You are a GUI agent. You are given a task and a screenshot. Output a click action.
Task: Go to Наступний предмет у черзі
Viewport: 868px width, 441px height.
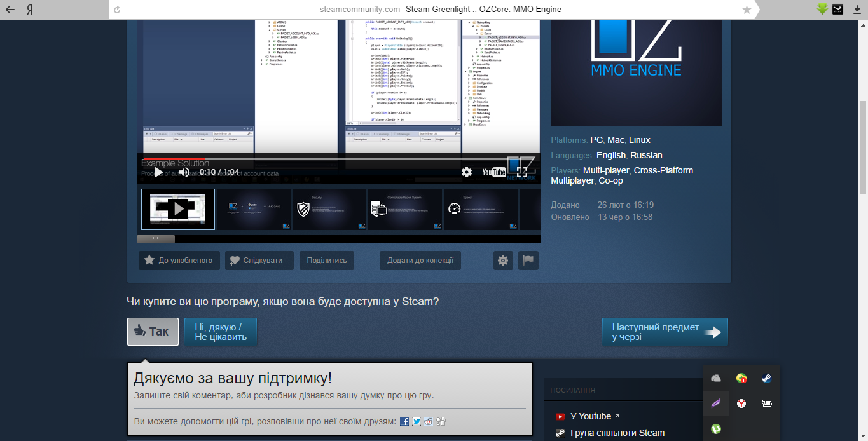coord(665,332)
